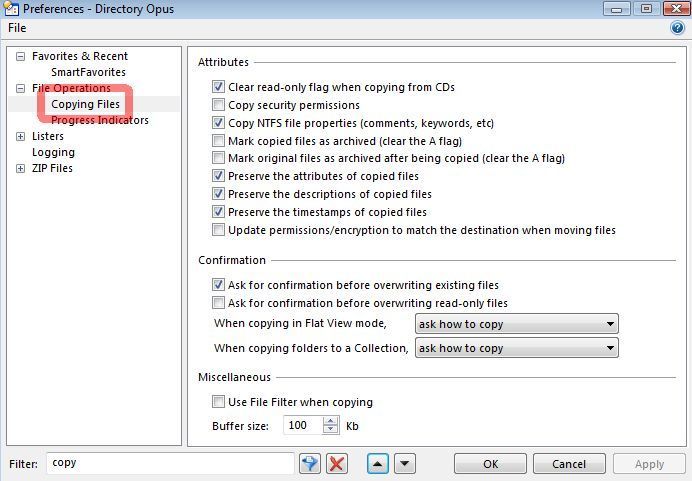Click the Apply button

pyautogui.click(x=649, y=464)
